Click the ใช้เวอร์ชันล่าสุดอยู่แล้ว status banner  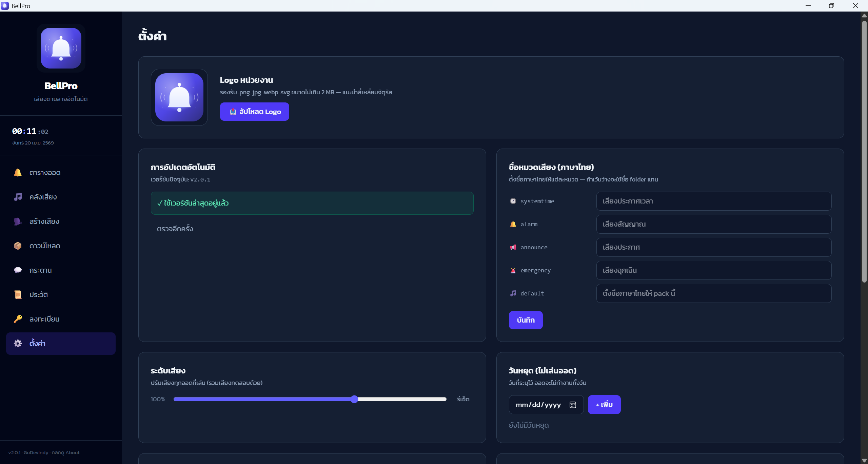click(x=312, y=203)
